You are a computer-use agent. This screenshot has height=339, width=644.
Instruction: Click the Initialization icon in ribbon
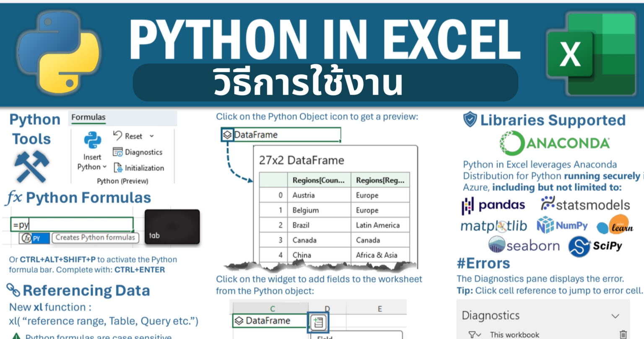tap(118, 168)
